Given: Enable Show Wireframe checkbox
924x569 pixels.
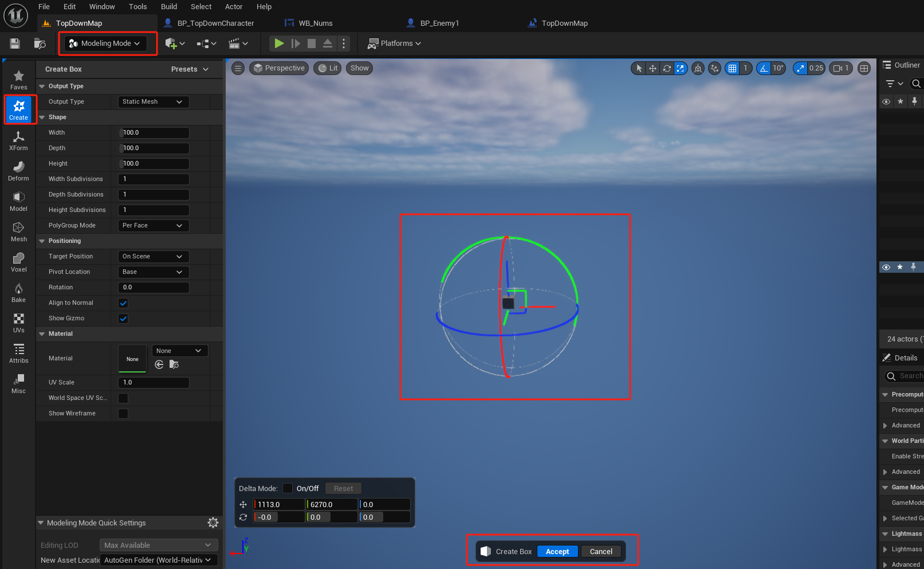Looking at the screenshot, I should coord(123,414).
